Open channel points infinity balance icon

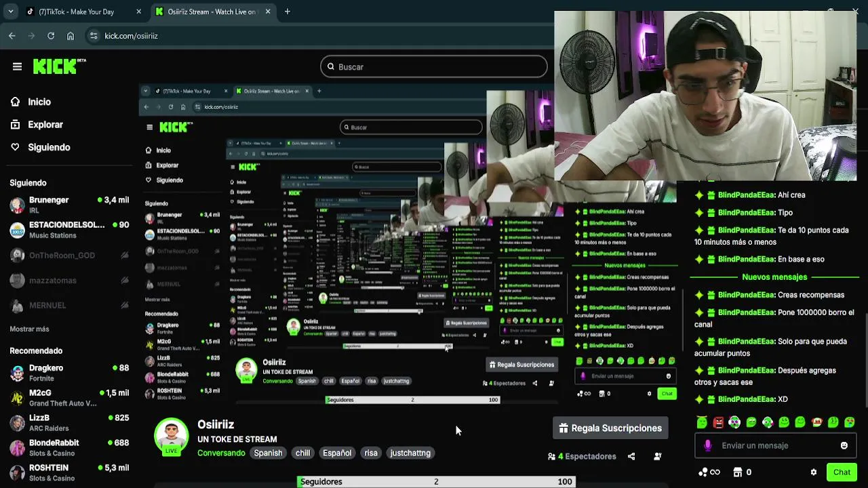click(709, 472)
